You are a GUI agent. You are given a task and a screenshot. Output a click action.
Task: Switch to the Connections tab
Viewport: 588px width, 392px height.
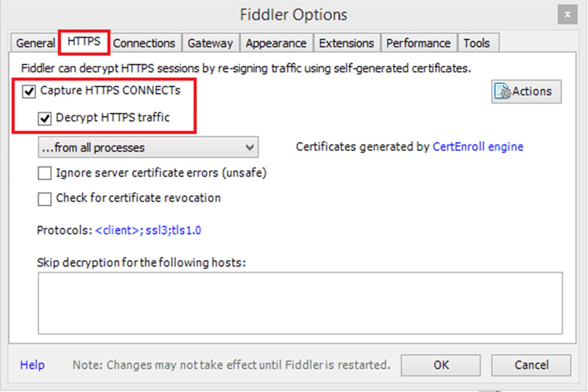click(x=144, y=43)
